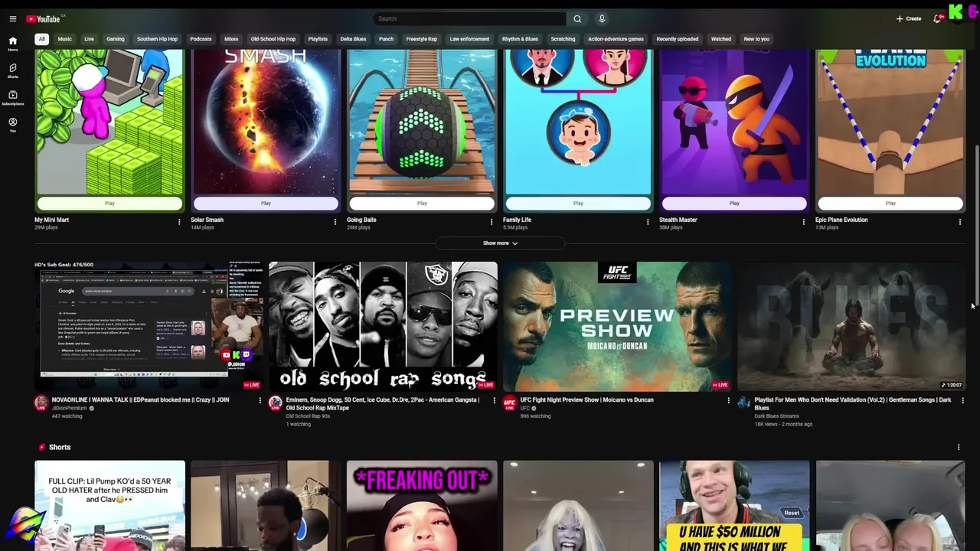Open options for Gentleman Songs playlist video
The image size is (980, 551).
962,400
